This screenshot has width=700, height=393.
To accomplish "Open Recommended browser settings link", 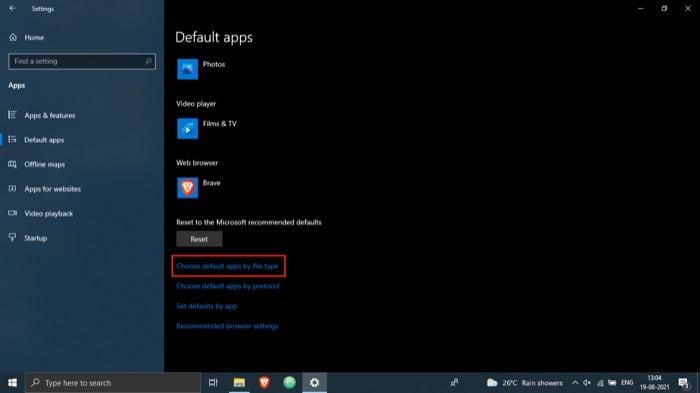I will point(227,326).
